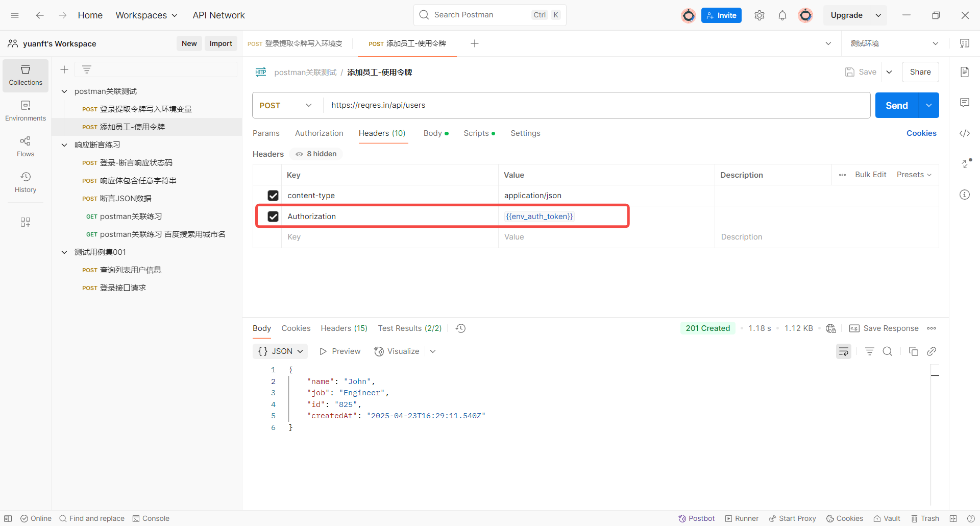The height and width of the screenshot is (526, 980).
Task: Click the Import button
Action: click(220, 43)
